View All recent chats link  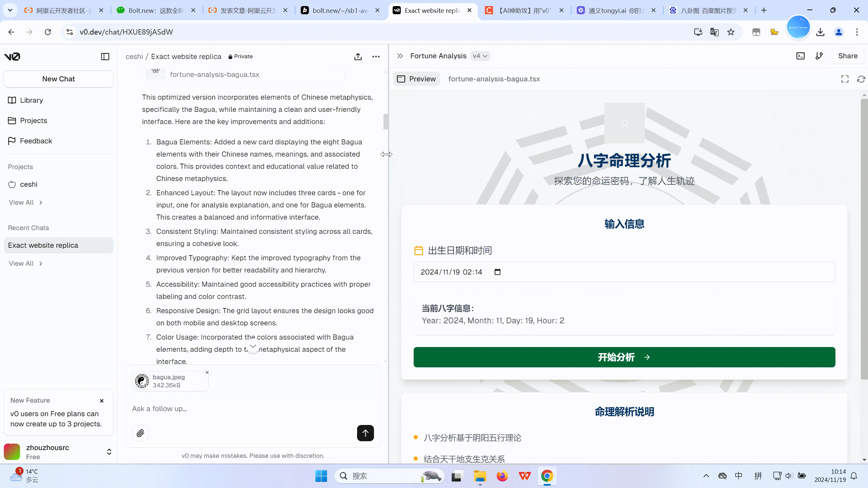click(x=25, y=263)
